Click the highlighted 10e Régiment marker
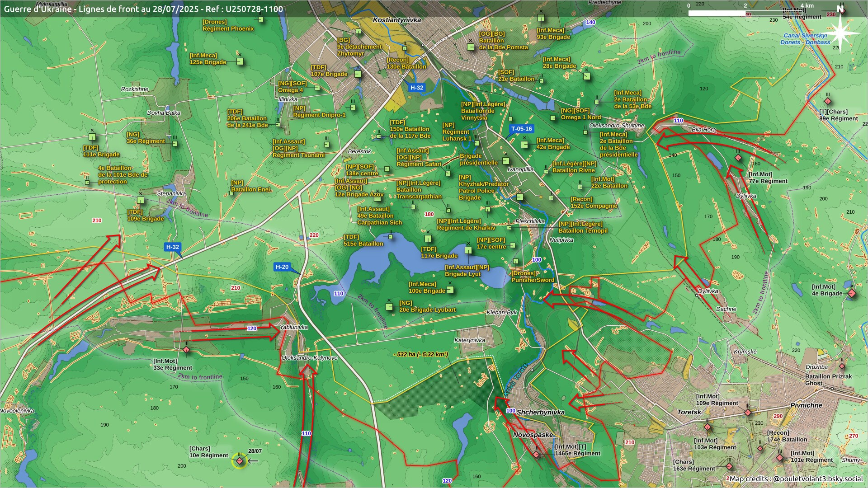The width and height of the screenshot is (868, 488). pyautogui.click(x=240, y=461)
